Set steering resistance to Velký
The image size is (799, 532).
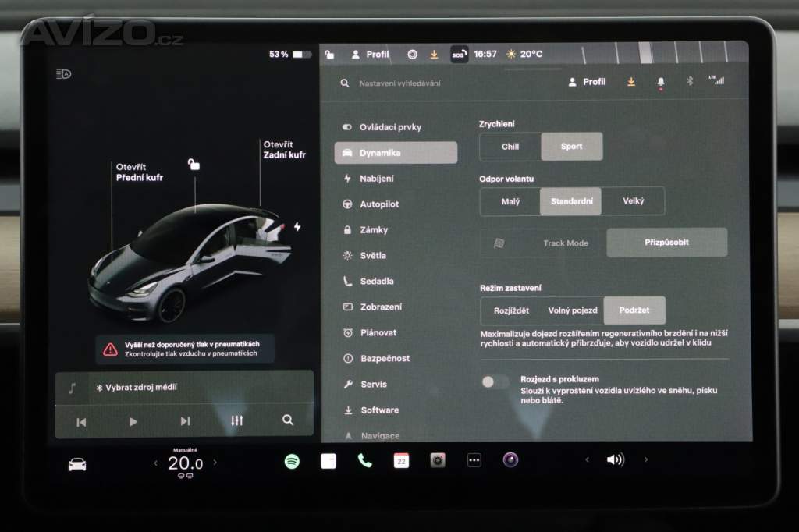[633, 201]
